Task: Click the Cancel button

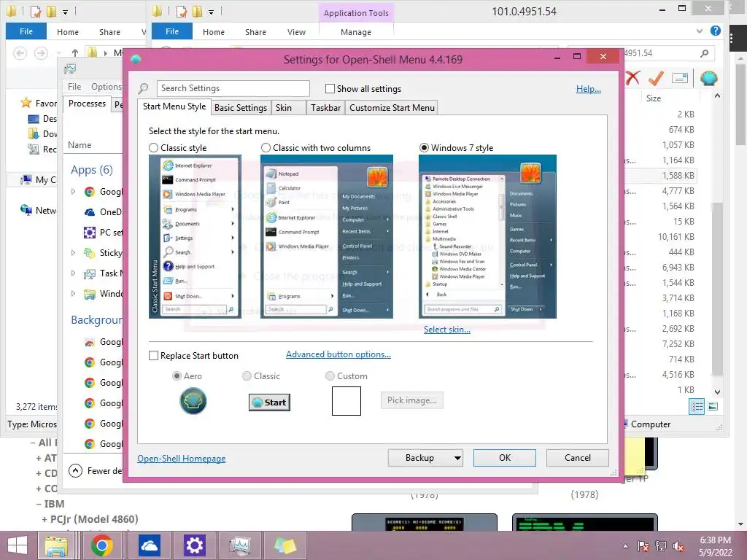Action: [578, 458]
